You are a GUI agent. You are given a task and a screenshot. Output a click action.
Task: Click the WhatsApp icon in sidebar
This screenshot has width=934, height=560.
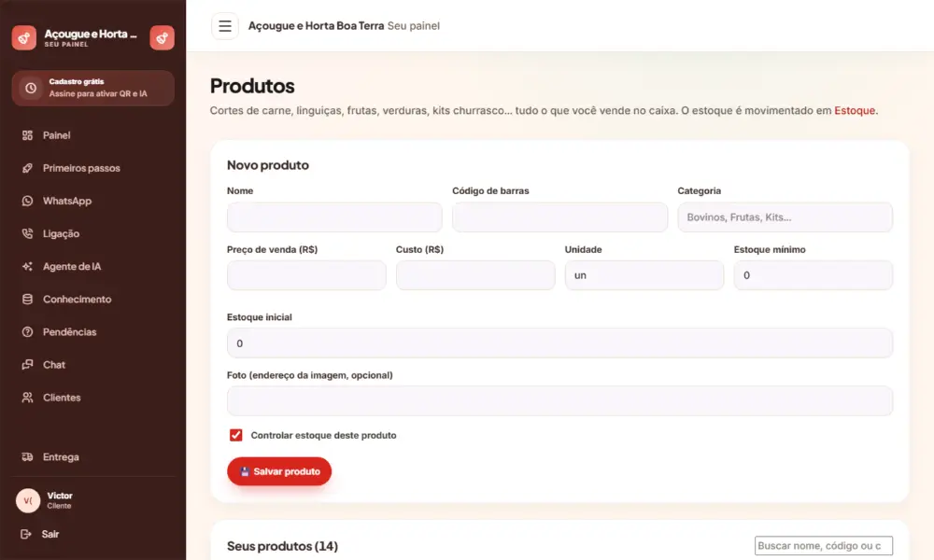coord(27,202)
